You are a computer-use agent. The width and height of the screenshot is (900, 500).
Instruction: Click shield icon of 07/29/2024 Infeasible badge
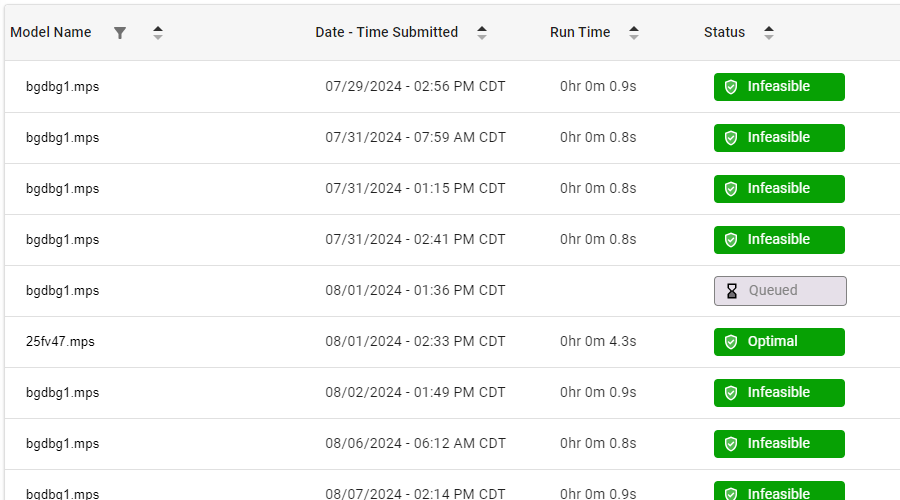[731, 87]
